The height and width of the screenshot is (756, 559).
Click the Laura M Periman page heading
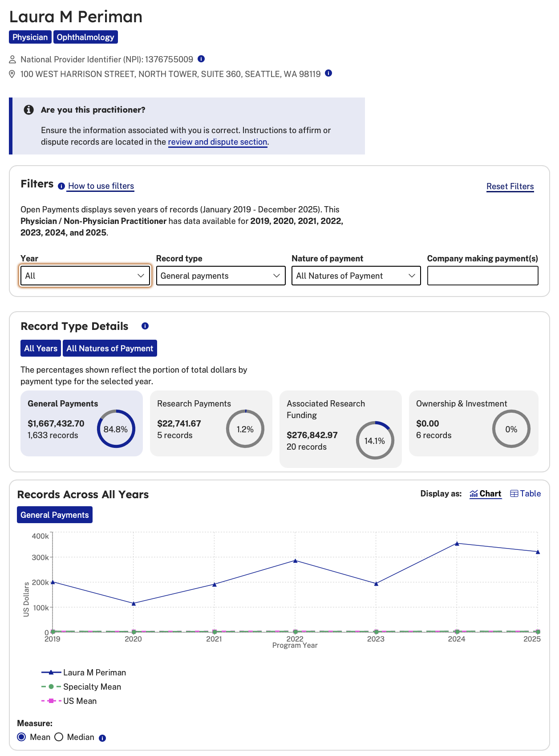[x=76, y=16]
